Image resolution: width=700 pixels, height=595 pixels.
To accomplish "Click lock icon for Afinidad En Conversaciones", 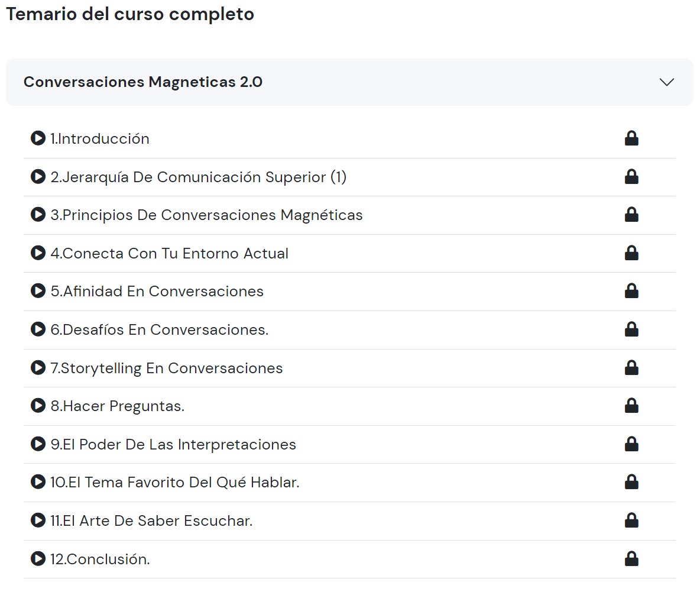I will (x=631, y=291).
